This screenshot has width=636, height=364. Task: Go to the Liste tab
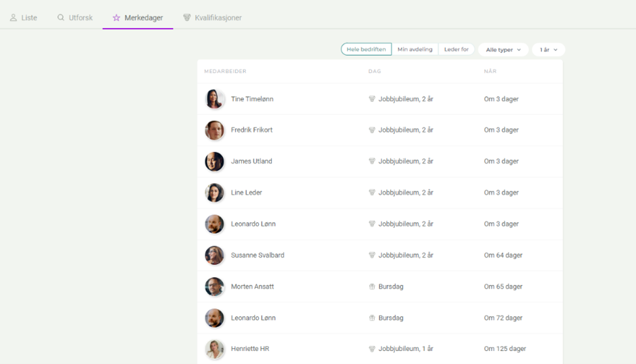point(29,18)
